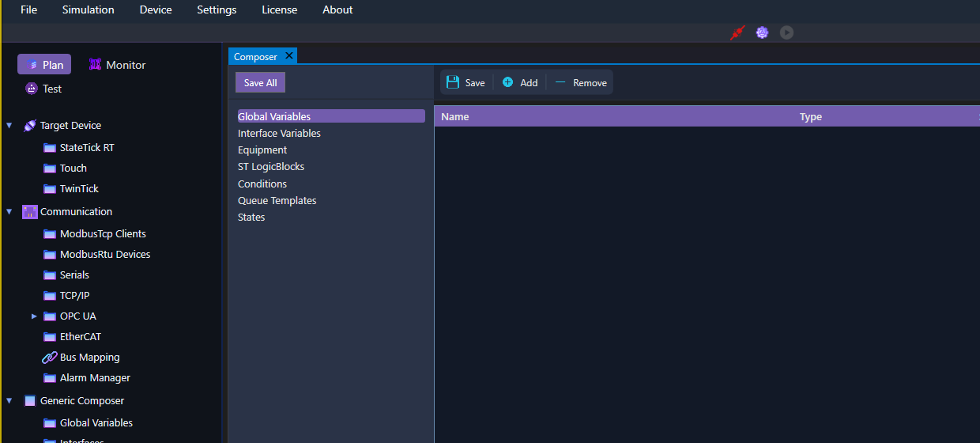Open the Device menu
Screen dimensions: 980x443
tap(156, 9)
